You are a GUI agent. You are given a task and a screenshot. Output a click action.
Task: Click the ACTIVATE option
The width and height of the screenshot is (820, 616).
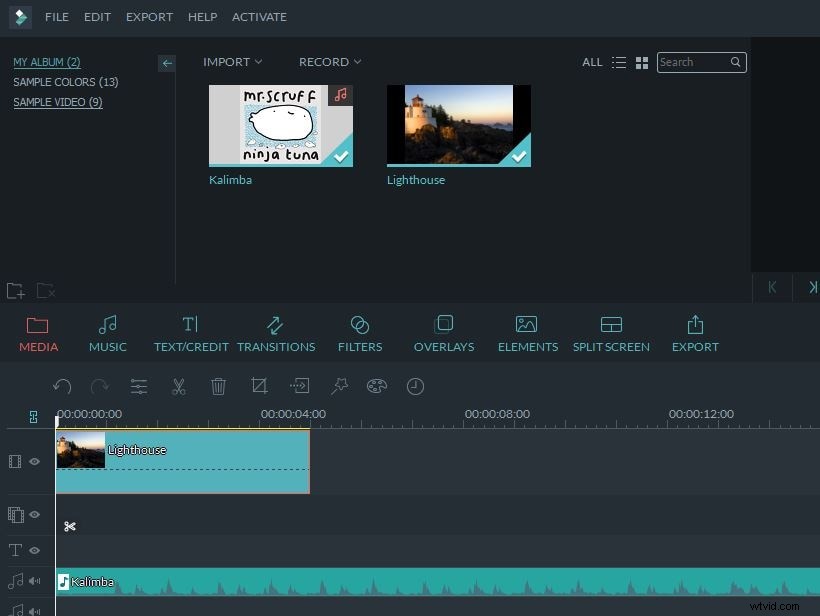259,17
